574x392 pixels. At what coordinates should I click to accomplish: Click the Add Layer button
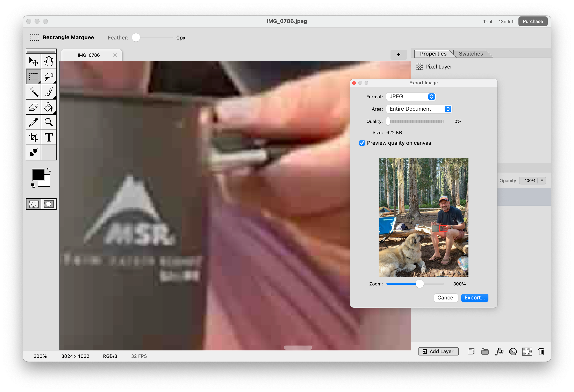[438, 351]
